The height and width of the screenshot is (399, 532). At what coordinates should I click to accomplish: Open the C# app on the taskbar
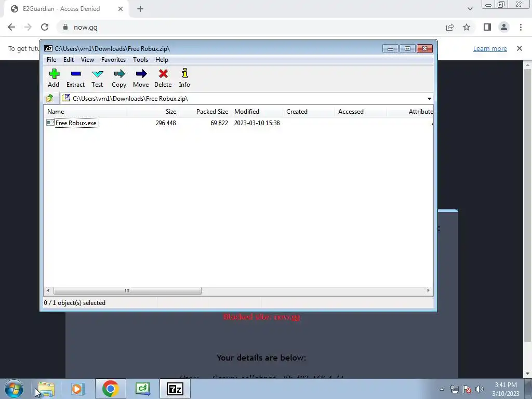[x=143, y=389]
